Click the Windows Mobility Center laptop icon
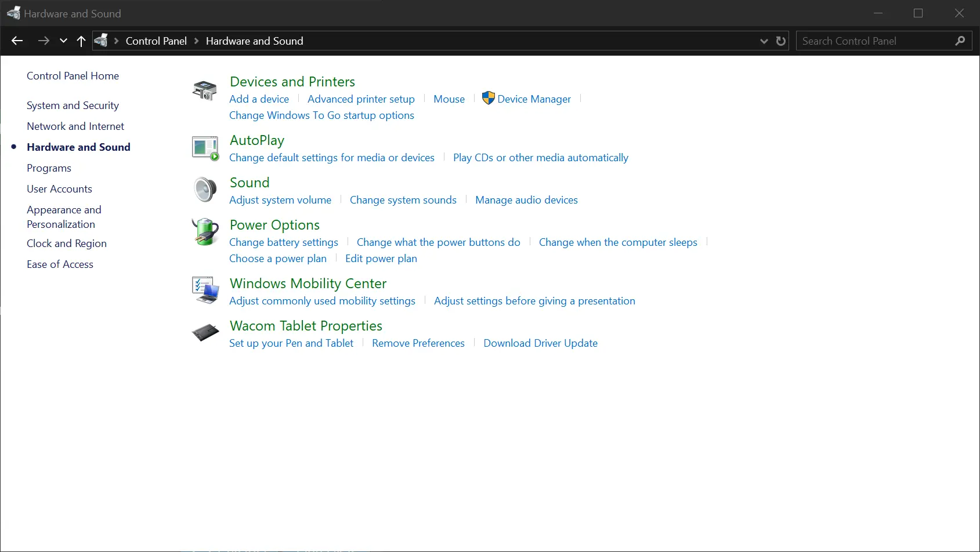The image size is (980, 552). [x=205, y=290]
